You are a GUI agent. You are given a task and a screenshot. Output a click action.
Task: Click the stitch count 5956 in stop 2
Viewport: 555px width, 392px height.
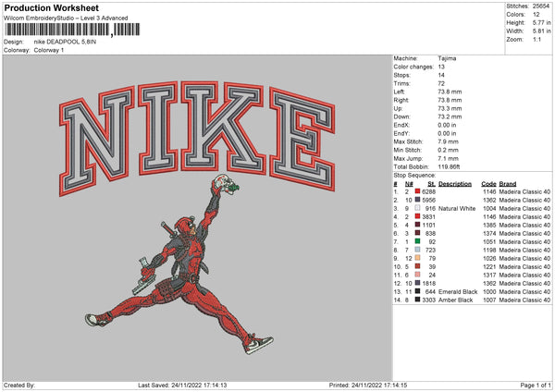tap(428, 201)
